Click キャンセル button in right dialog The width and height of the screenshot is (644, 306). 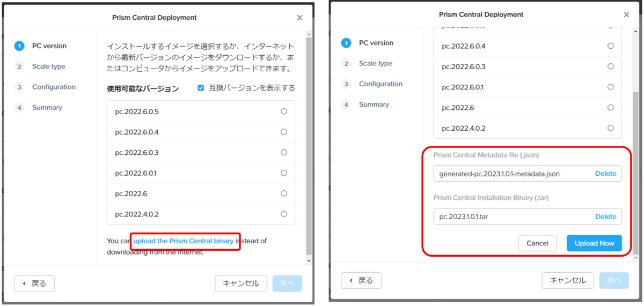[568, 280]
